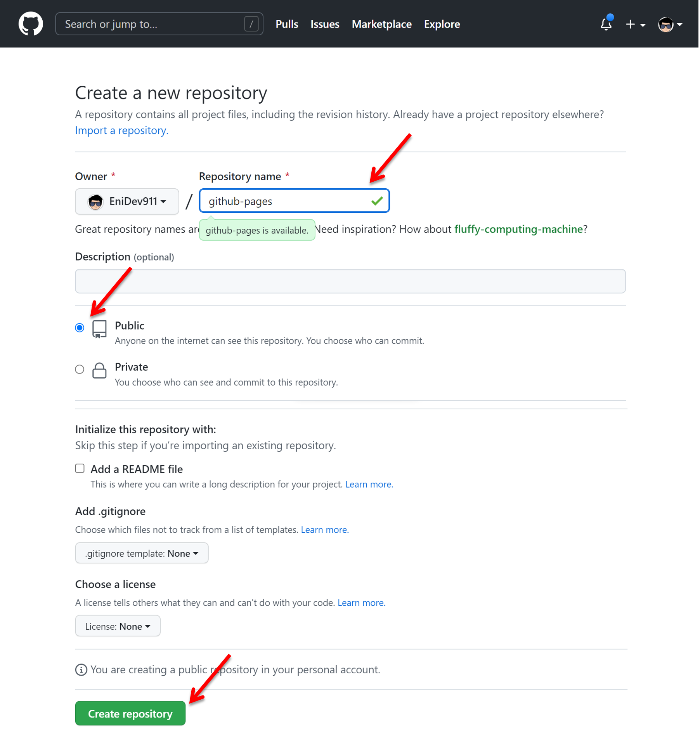Viewport: 700px width, 756px height.
Task: Expand the EniDev911 owner dropdown
Action: pos(127,202)
